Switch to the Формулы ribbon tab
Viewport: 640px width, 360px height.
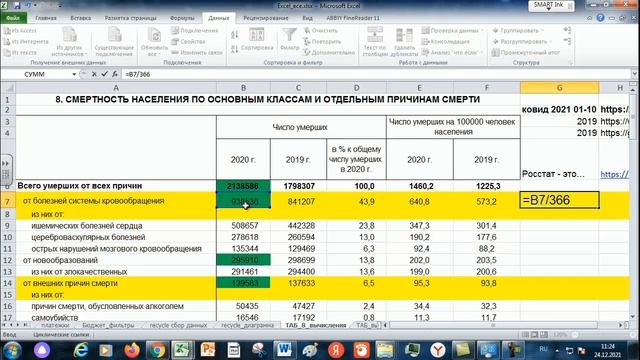point(182,18)
